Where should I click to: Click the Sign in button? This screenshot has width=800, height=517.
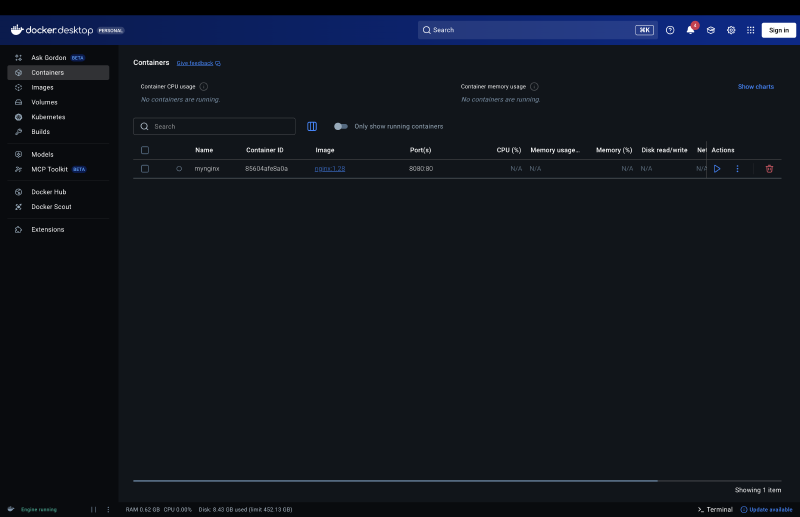[x=779, y=30]
